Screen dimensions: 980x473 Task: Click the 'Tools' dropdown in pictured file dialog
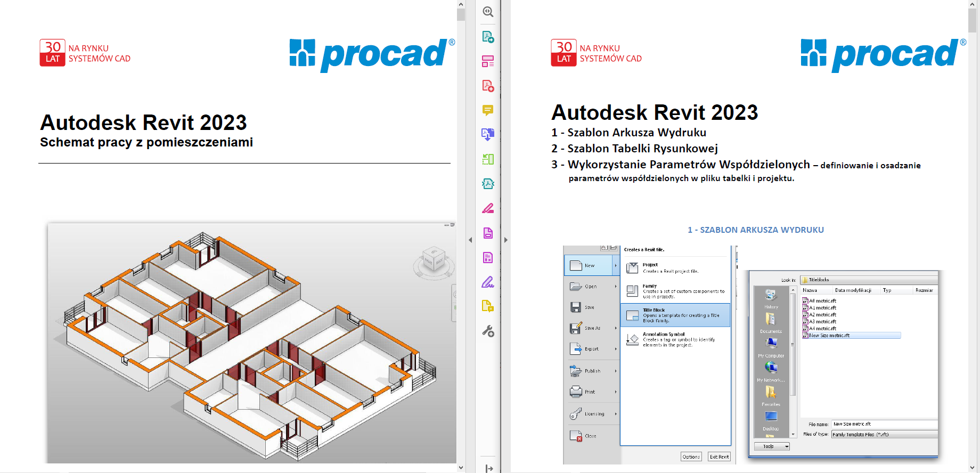[772, 446]
